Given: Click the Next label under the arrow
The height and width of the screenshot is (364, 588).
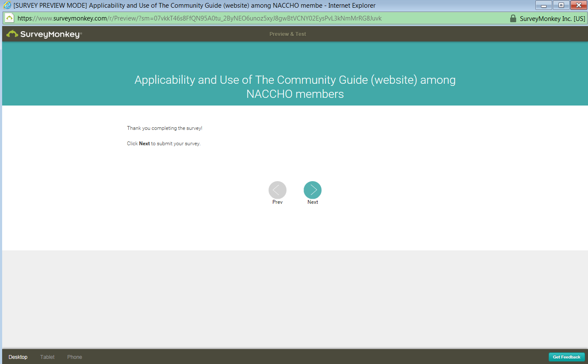Looking at the screenshot, I should [x=313, y=202].
